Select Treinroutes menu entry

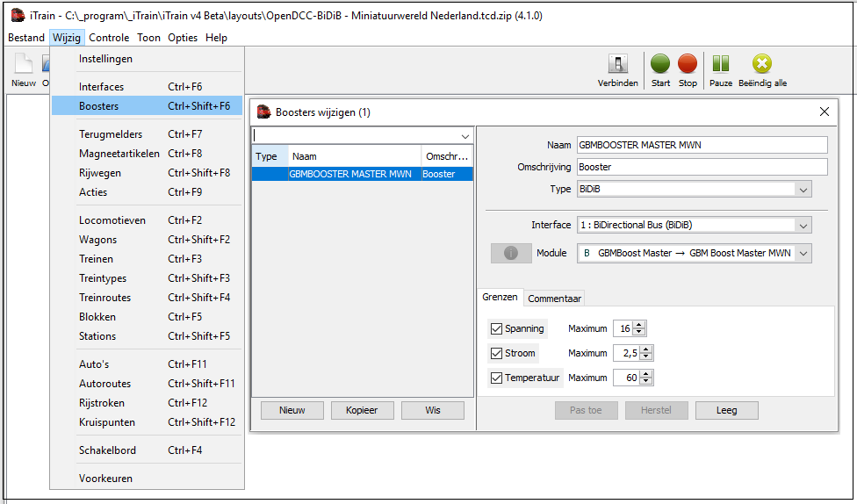click(x=147, y=298)
